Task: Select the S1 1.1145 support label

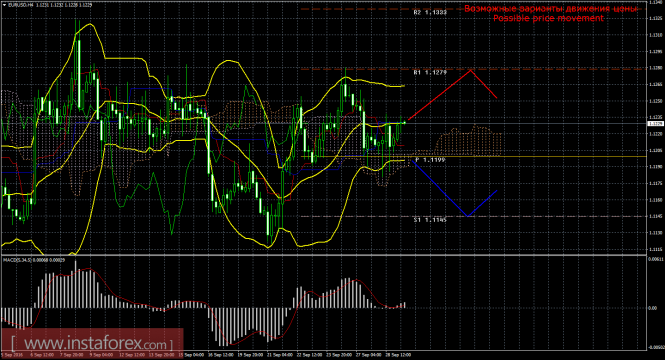Action: 430,220
